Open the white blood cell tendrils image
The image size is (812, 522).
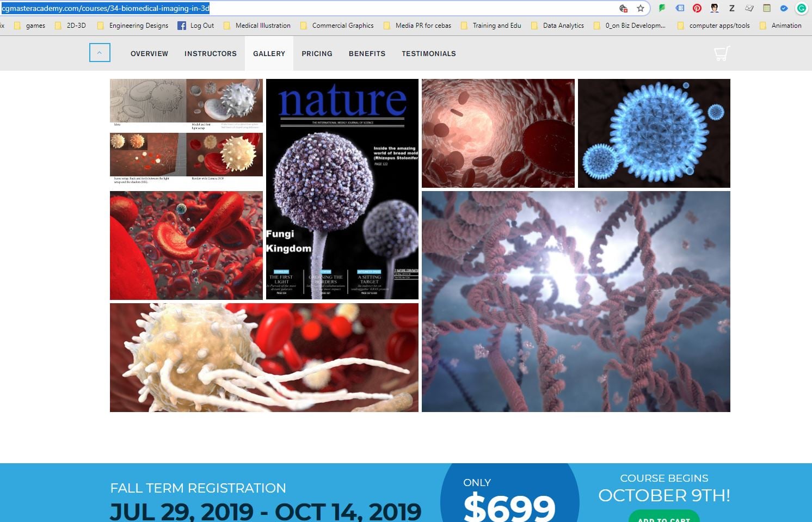coord(264,358)
